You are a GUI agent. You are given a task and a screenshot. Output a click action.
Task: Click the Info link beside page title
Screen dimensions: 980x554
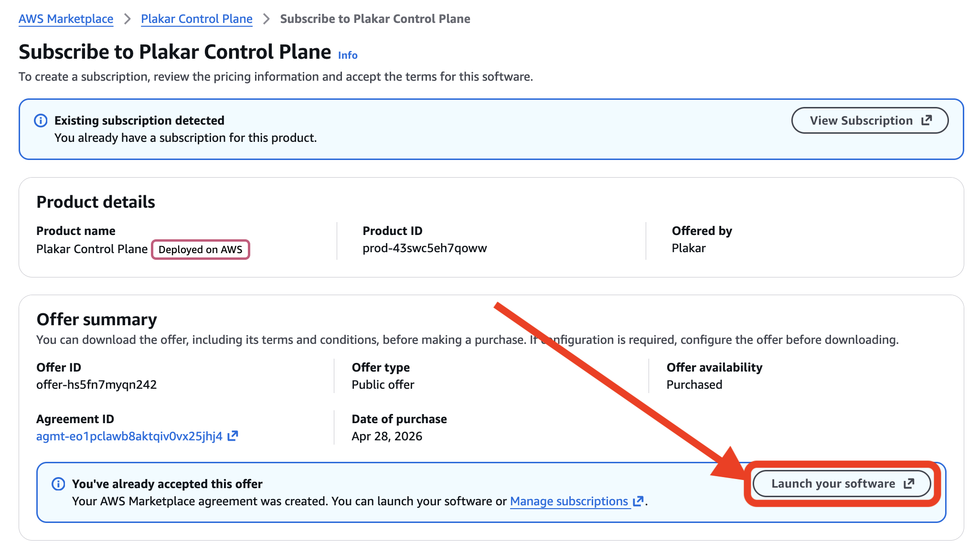[348, 55]
